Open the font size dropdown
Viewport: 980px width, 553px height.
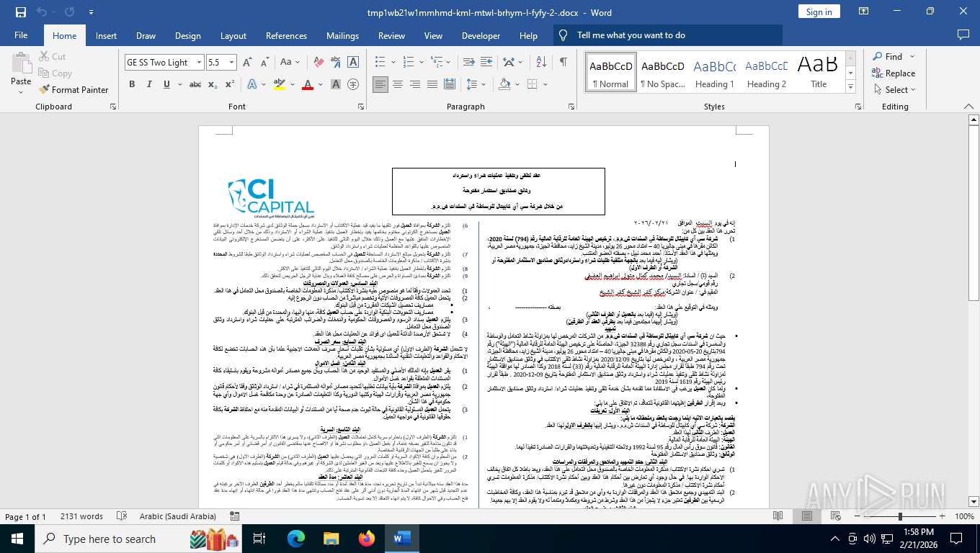(231, 63)
